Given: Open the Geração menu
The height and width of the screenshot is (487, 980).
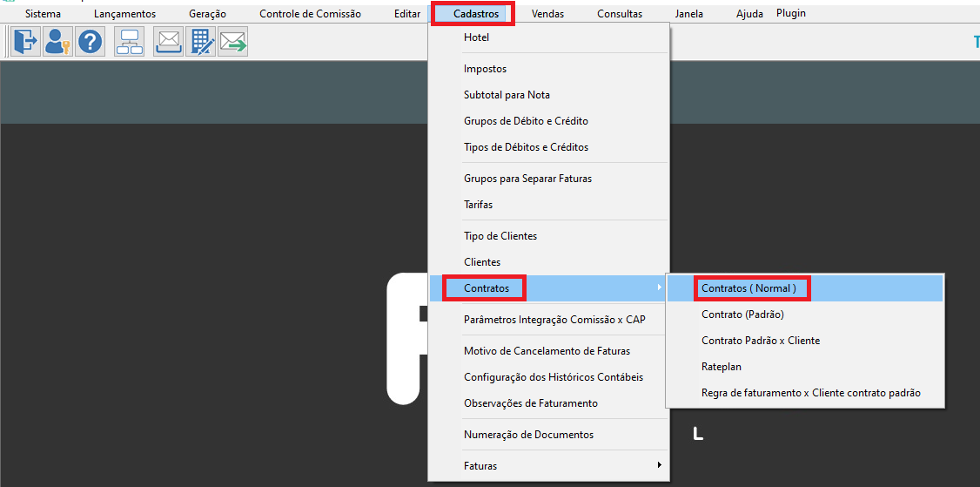Looking at the screenshot, I should point(207,14).
